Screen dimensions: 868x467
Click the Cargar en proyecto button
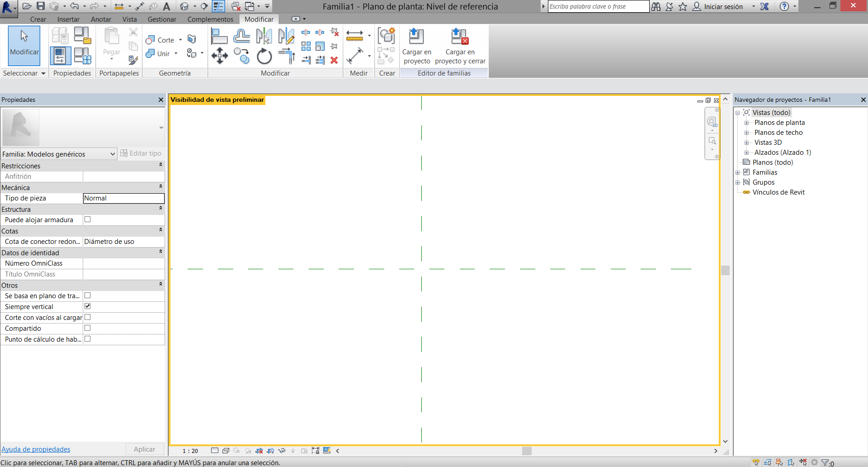[416, 45]
